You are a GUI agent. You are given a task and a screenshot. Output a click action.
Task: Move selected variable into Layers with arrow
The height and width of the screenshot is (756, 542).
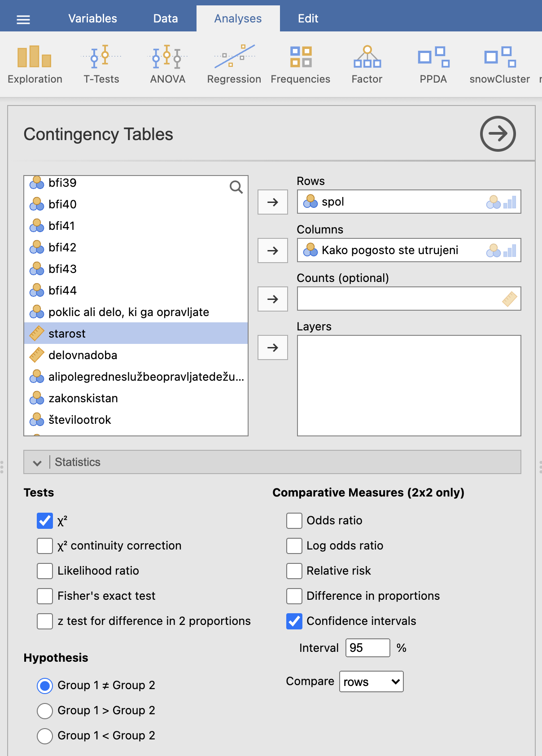273,347
